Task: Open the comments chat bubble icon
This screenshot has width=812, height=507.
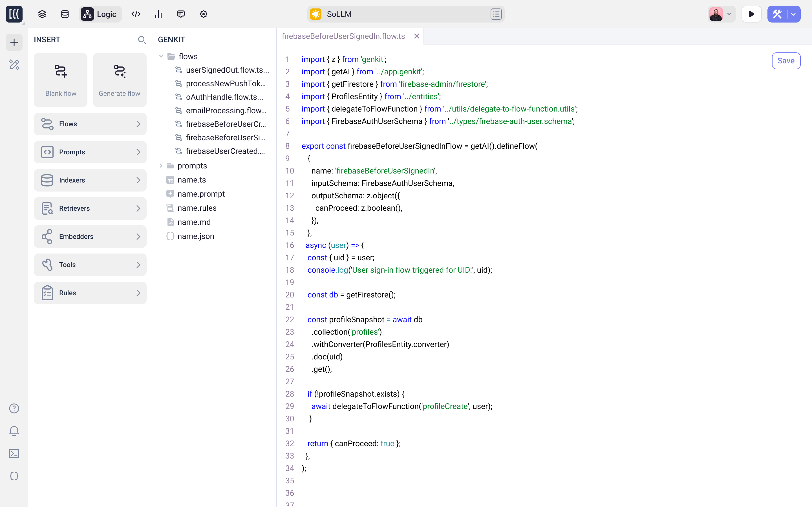Action: point(180,14)
